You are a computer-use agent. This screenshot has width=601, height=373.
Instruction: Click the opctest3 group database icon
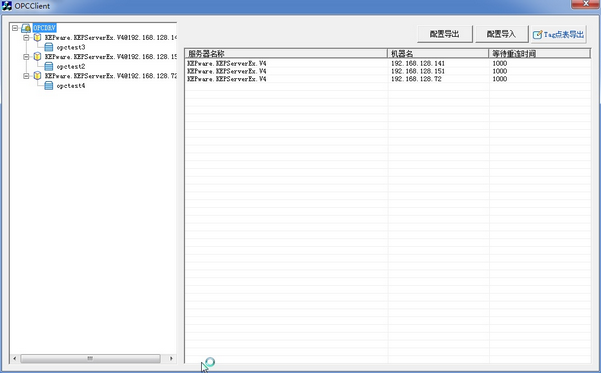pyautogui.click(x=49, y=47)
